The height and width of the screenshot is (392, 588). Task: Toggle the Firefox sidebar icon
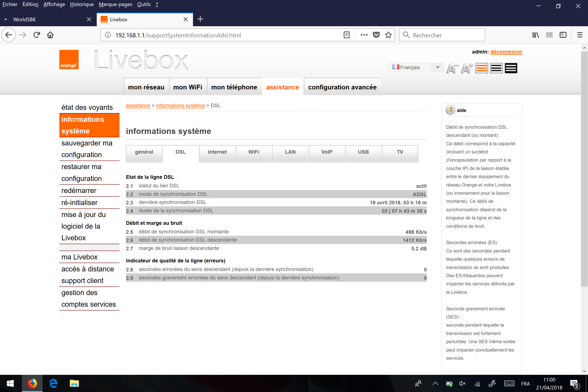pyautogui.click(x=563, y=35)
